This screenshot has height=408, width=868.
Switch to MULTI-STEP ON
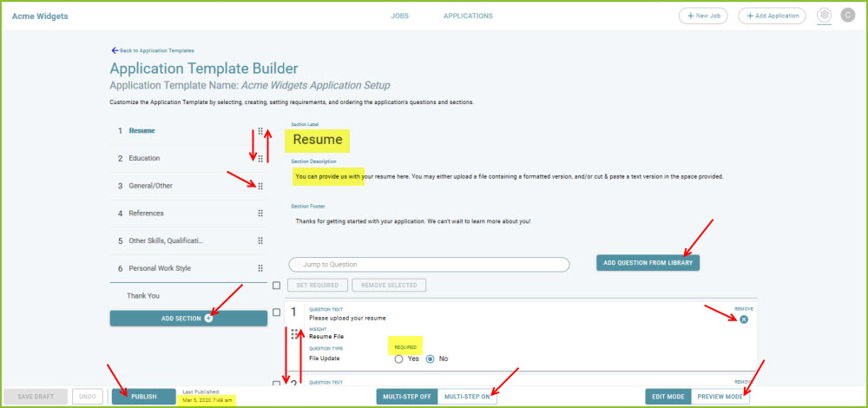click(467, 397)
